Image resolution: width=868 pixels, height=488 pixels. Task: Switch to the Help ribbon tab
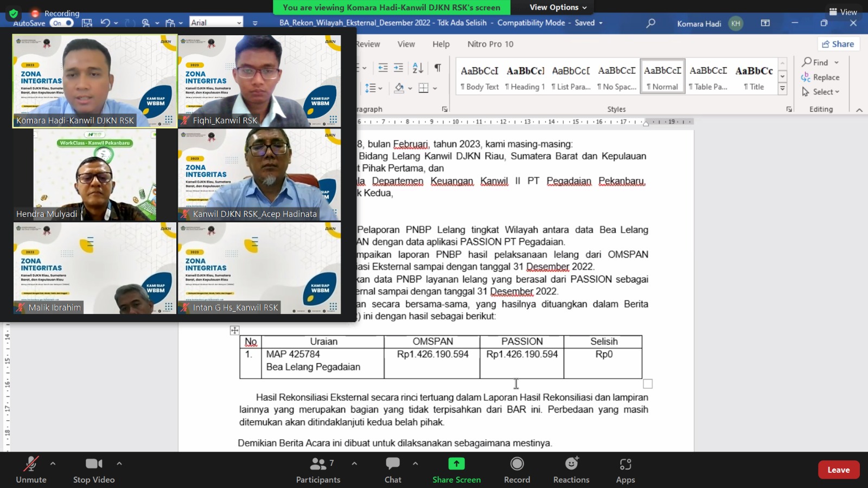(441, 44)
